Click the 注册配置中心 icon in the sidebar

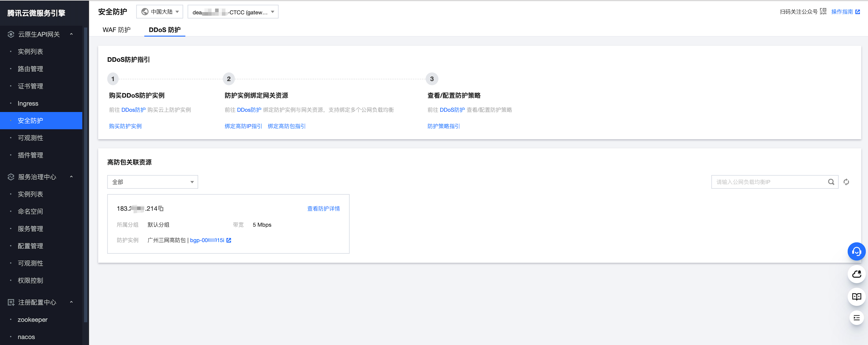tap(11, 302)
